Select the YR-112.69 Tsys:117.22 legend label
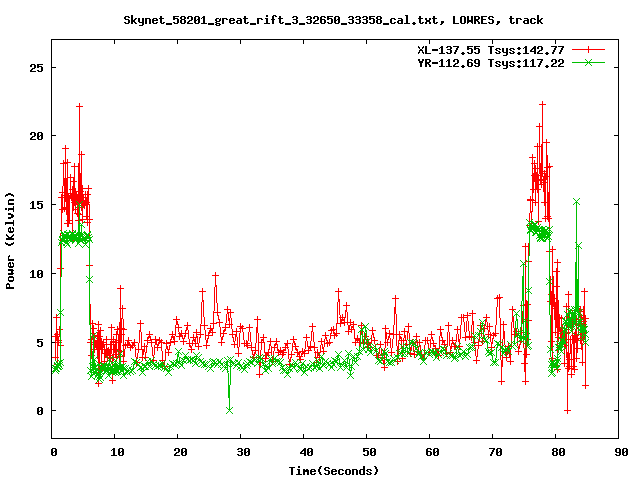The height and width of the screenshot is (480, 640). 491,63
